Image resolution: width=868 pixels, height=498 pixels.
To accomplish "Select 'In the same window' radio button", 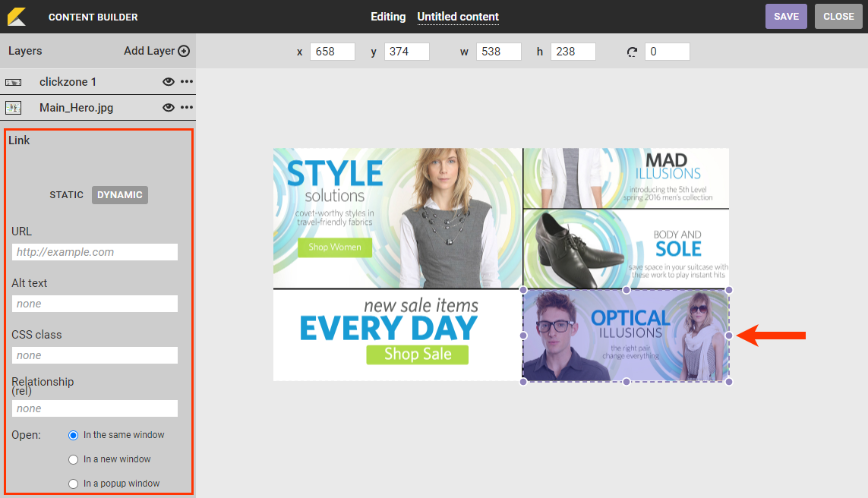I will click(x=74, y=435).
